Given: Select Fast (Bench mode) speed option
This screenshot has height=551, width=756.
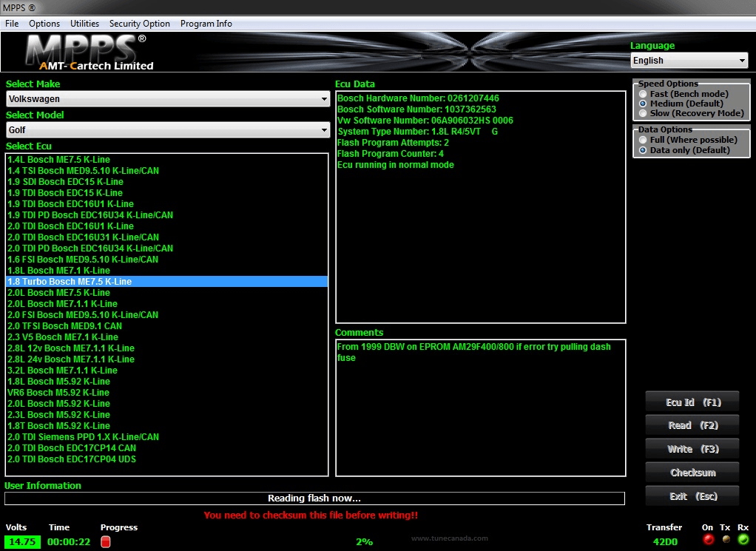Looking at the screenshot, I should [642, 93].
